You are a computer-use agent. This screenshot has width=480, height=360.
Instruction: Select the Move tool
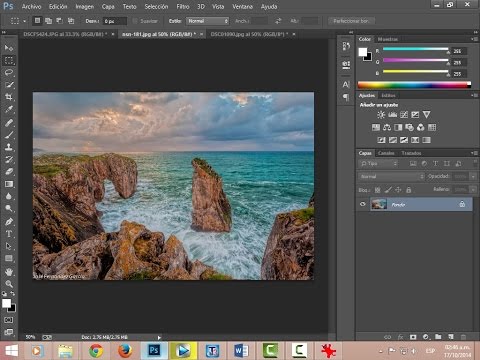click(9, 48)
